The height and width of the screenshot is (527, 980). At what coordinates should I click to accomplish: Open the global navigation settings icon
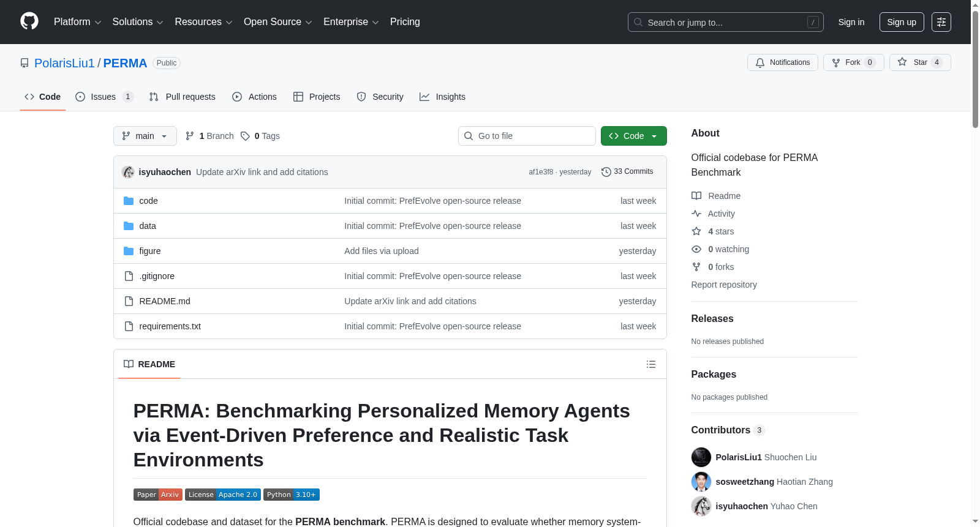941,22
